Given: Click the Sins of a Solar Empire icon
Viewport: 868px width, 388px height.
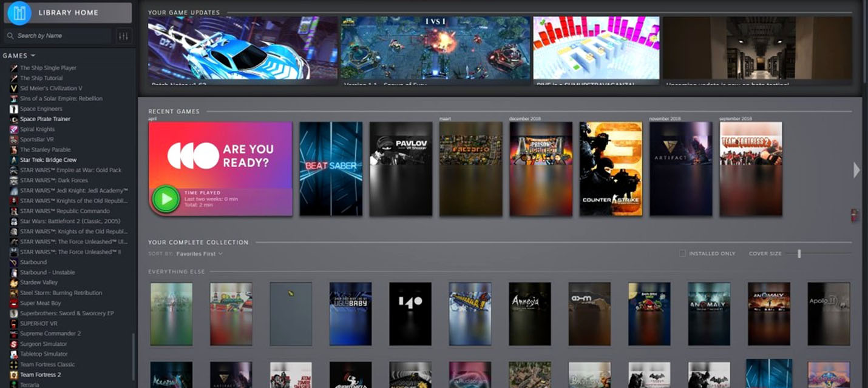Looking at the screenshot, I should click(x=14, y=99).
